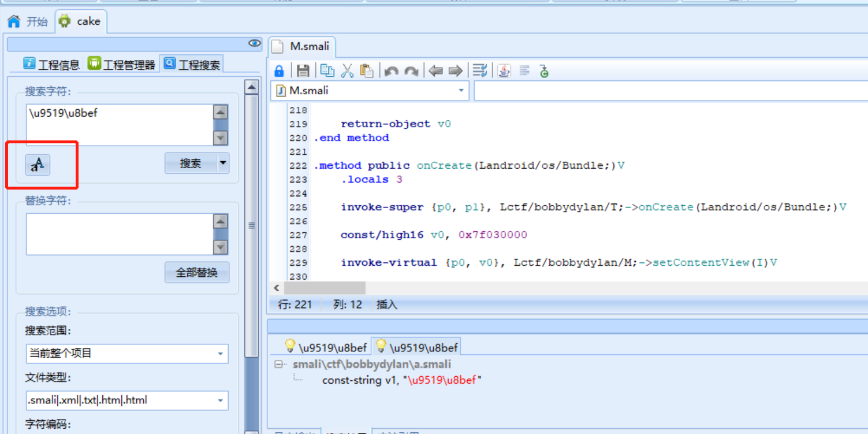Click the magnifier icon of 工程搜索
The height and width of the screenshot is (434, 868).
tap(169, 63)
